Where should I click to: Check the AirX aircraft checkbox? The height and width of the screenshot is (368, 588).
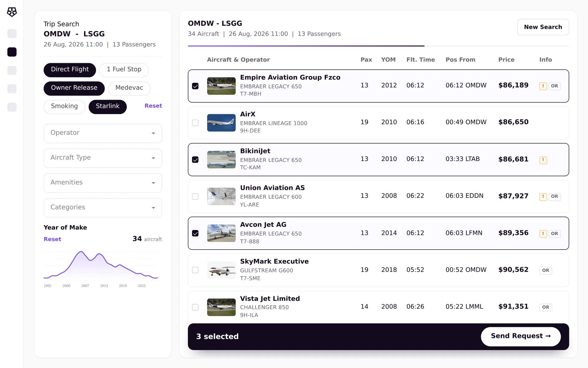tap(195, 123)
